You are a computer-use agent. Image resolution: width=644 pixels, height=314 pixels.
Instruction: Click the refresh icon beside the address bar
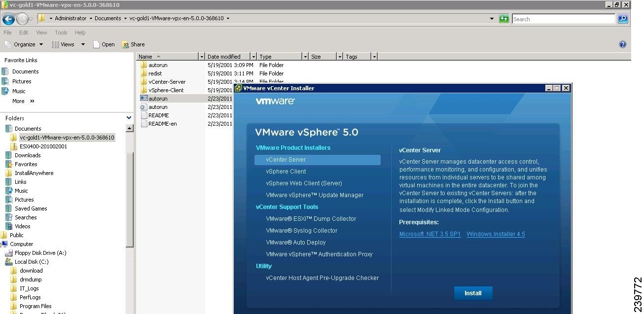(504, 19)
